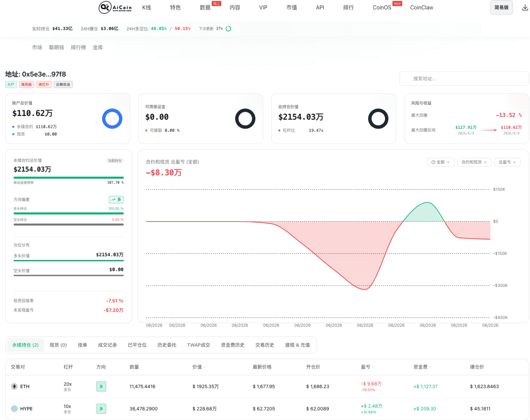Select the 资金费历史 tab

[233, 345]
